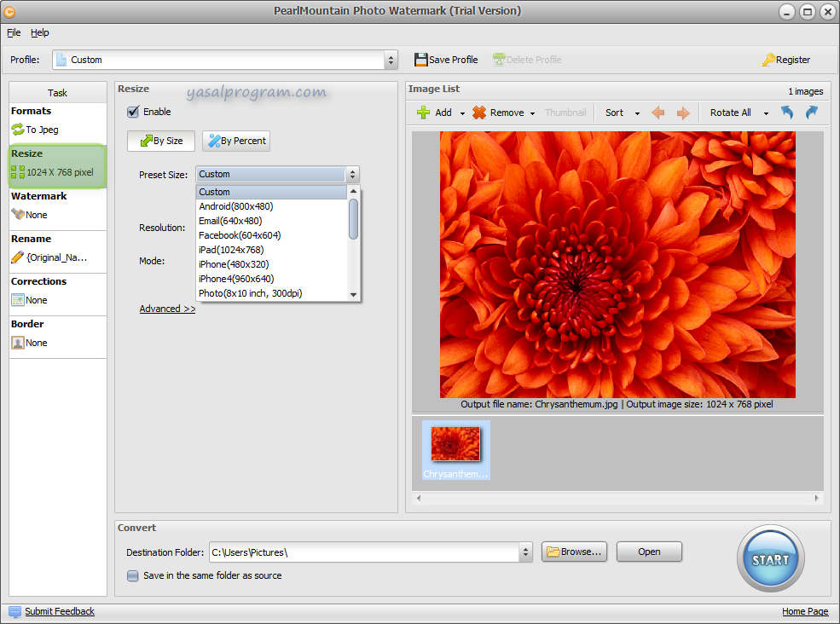
Task: Click the Save Profile floppy disk icon
Action: pyautogui.click(x=420, y=60)
